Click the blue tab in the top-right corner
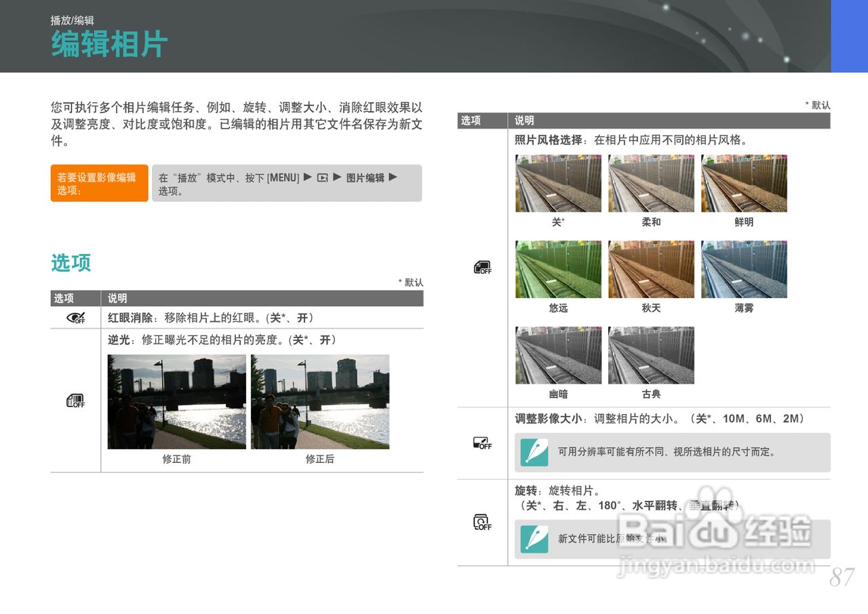Screen dimensions: 868x614 pyautogui.click(x=850, y=36)
